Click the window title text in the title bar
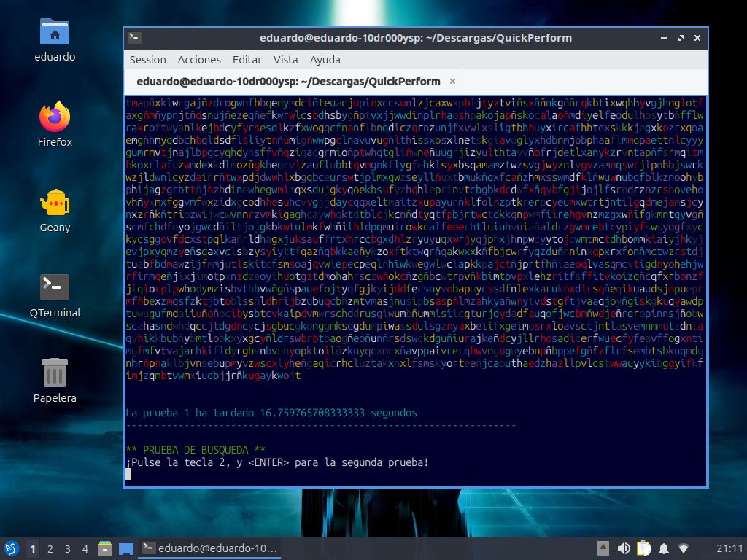This screenshot has height=560, width=747. pos(415,38)
